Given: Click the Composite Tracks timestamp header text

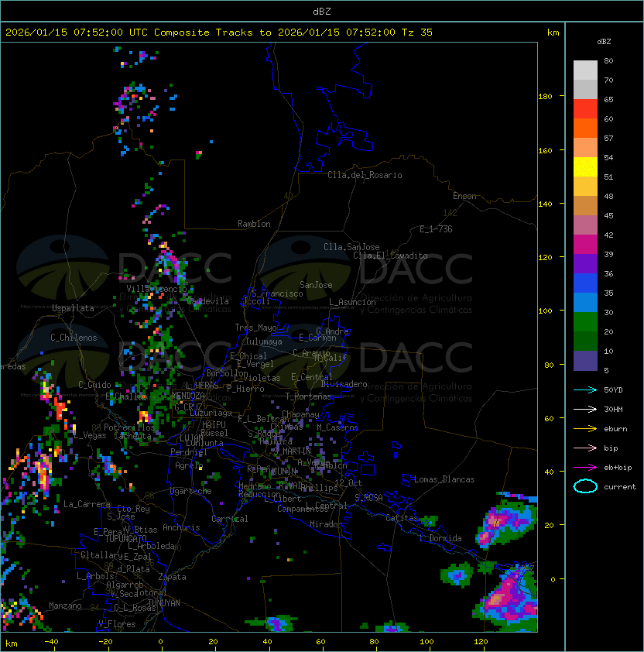Looking at the screenshot, I should pyautogui.click(x=219, y=33).
